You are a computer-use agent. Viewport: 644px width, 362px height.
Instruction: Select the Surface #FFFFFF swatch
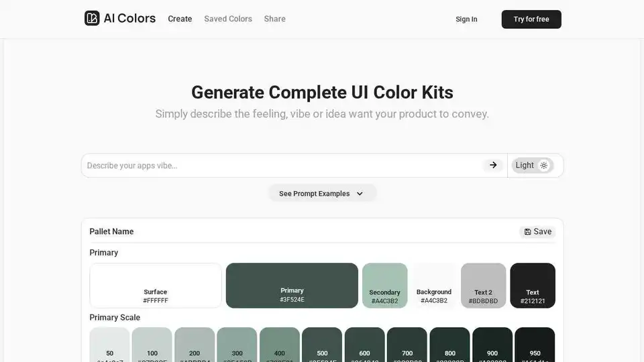click(156, 286)
